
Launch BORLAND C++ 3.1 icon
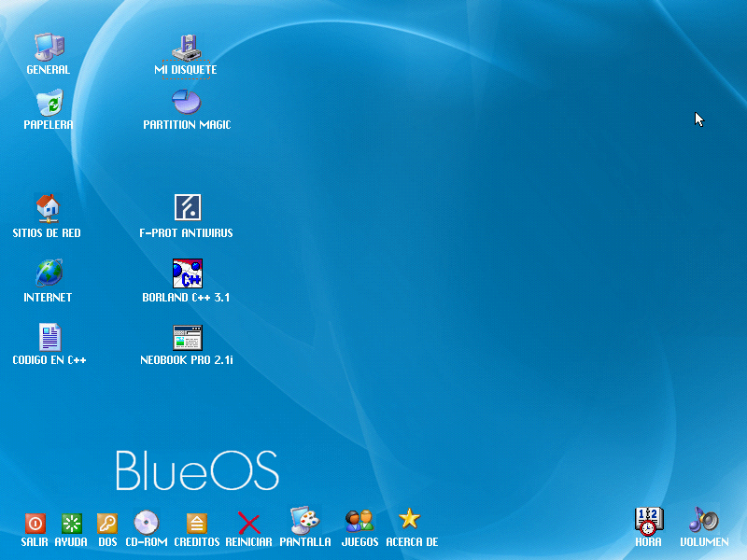point(188,273)
